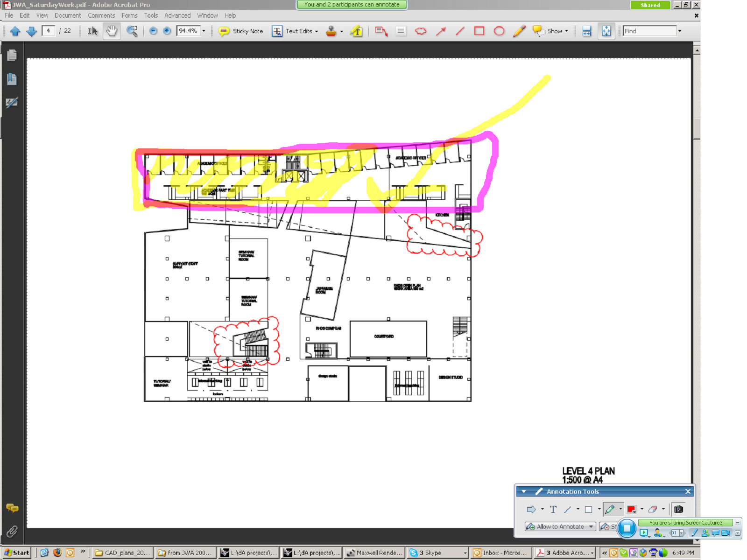This screenshot has width=747, height=560.
Task: Select the Stamp tool
Action: tap(331, 31)
